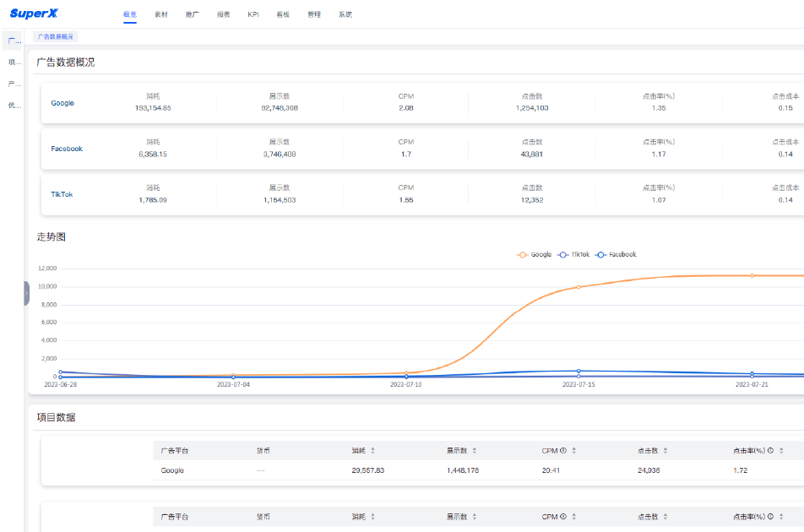Sort first project table by 展示数

click(475, 451)
